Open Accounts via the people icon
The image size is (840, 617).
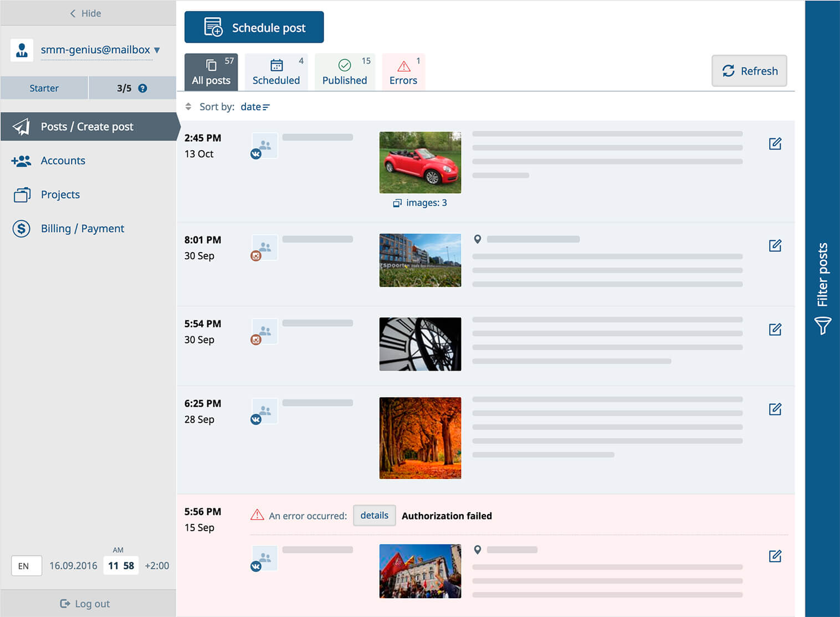(21, 161)
